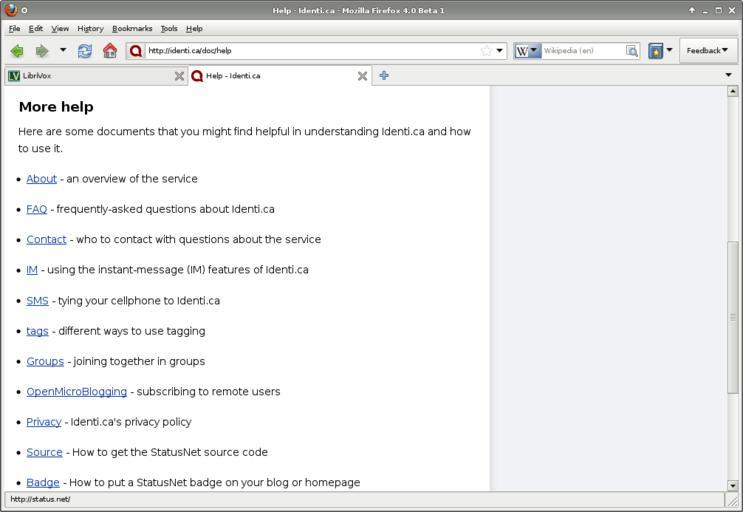Image resolution: width=743 pixels, height=512 pixels.
Task: Reload the current page
Action: coord(85,51)
